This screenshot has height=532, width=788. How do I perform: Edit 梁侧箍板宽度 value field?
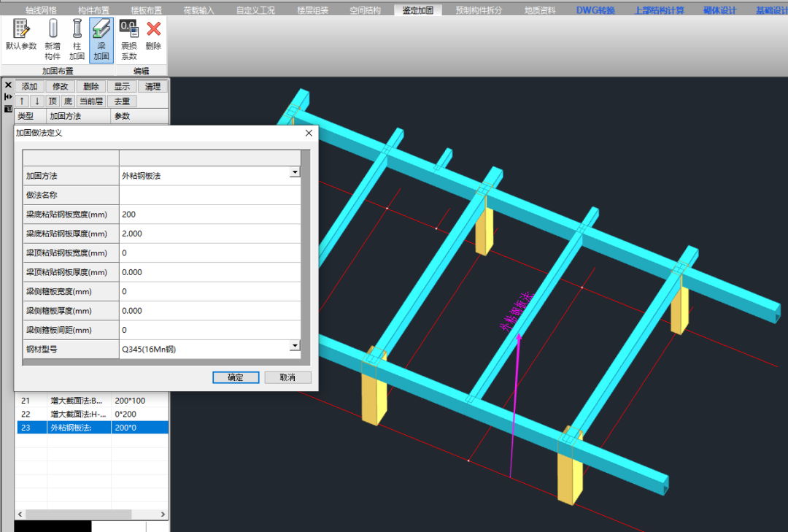click(x=209, y=291)
